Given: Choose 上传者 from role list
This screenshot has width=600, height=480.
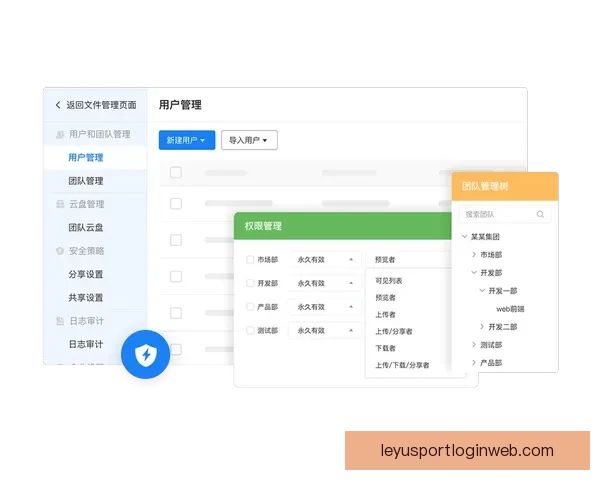Looking at the screenshot, I should click(x=385, y=314).
